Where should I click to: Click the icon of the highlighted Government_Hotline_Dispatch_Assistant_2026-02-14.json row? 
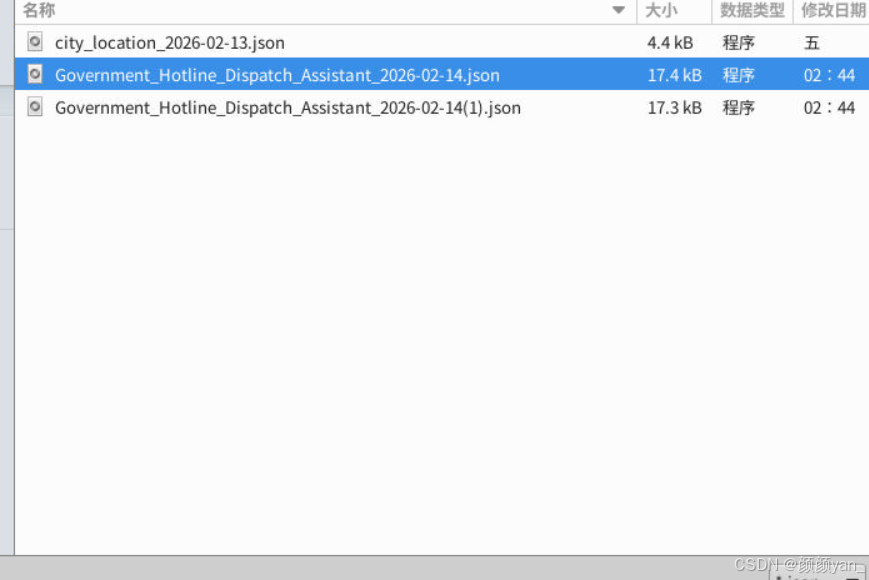pyautogui.click(x=35, y=74)
